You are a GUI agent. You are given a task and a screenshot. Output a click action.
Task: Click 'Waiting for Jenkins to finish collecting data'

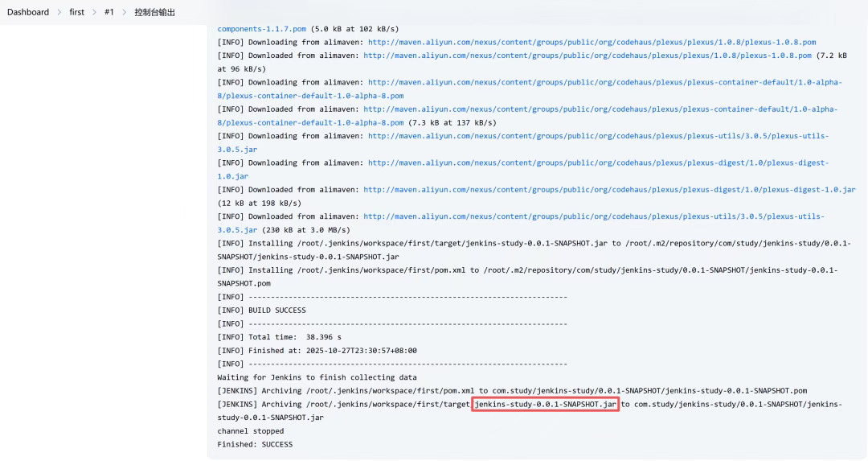click(317, 377)
